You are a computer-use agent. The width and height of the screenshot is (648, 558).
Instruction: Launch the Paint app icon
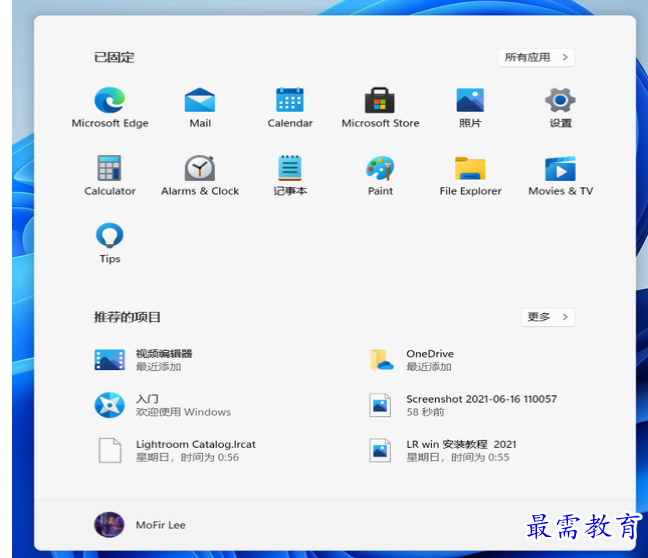point(380,168)
